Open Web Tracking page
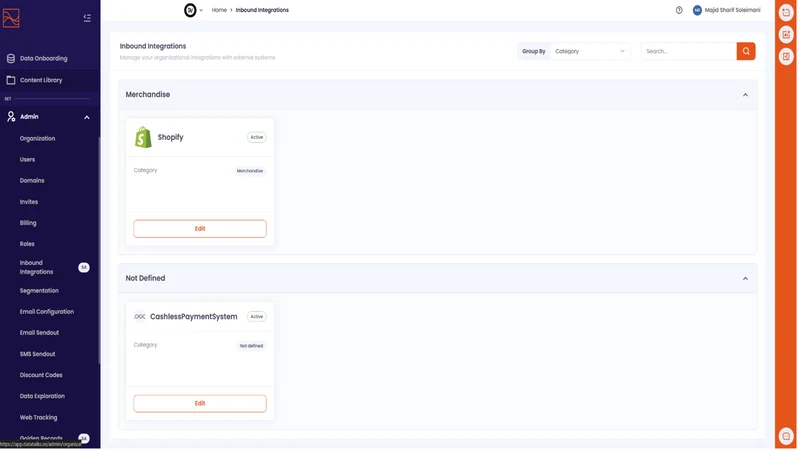 38,417
